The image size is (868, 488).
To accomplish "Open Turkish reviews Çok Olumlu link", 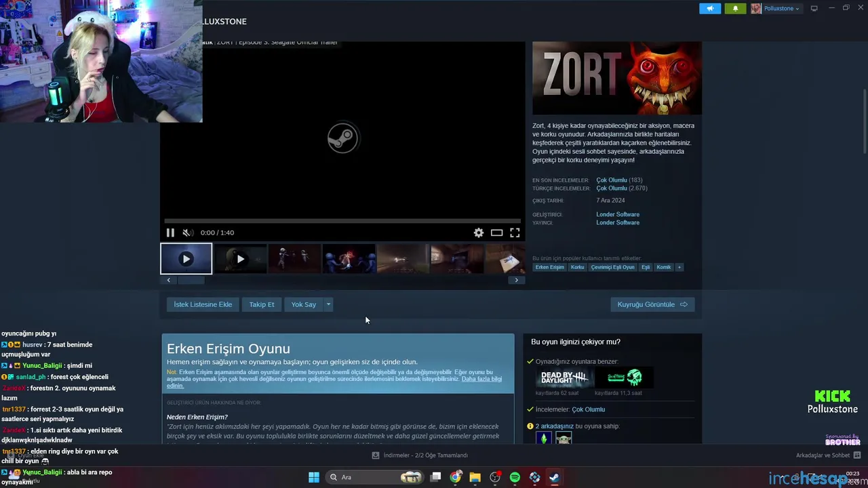I will (x=612, y=188).
